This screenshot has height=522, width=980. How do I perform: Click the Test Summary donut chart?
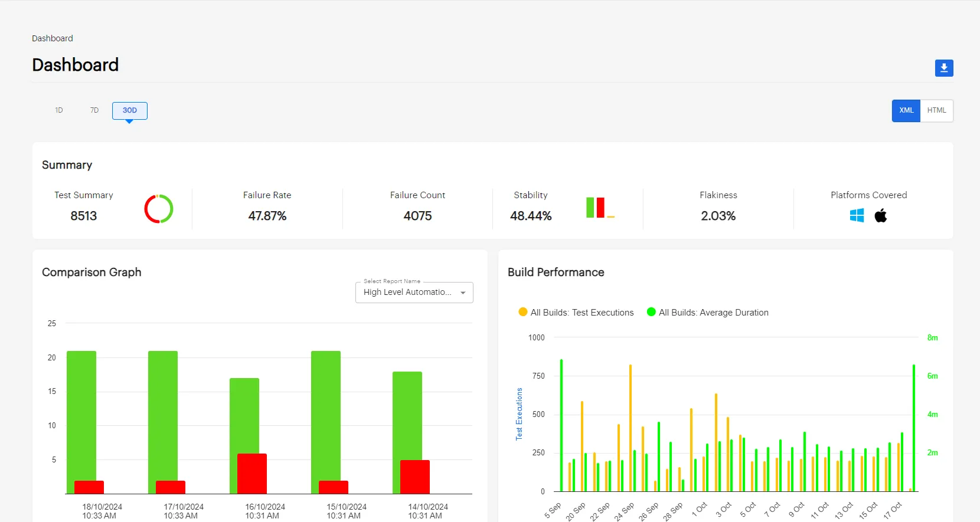pos(159,209)
